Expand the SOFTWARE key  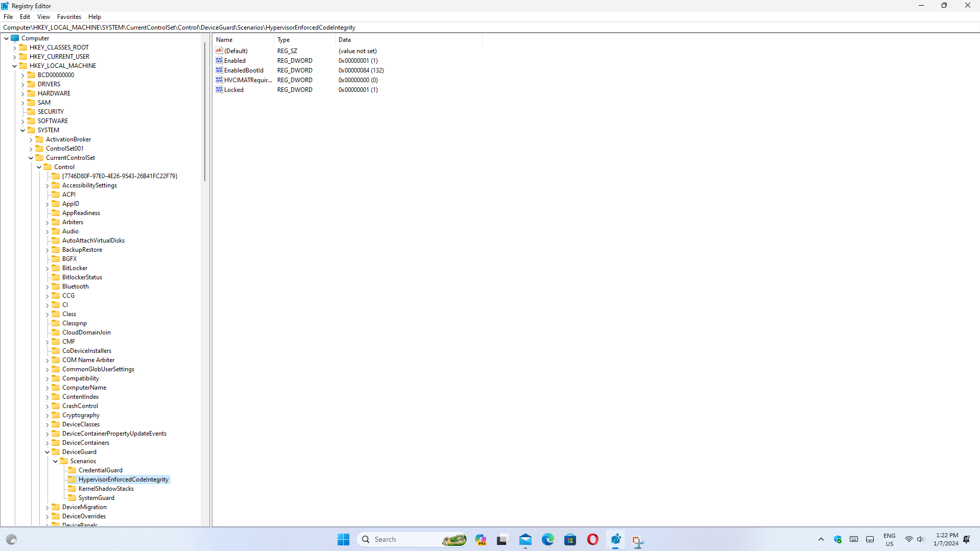(23, 121)
